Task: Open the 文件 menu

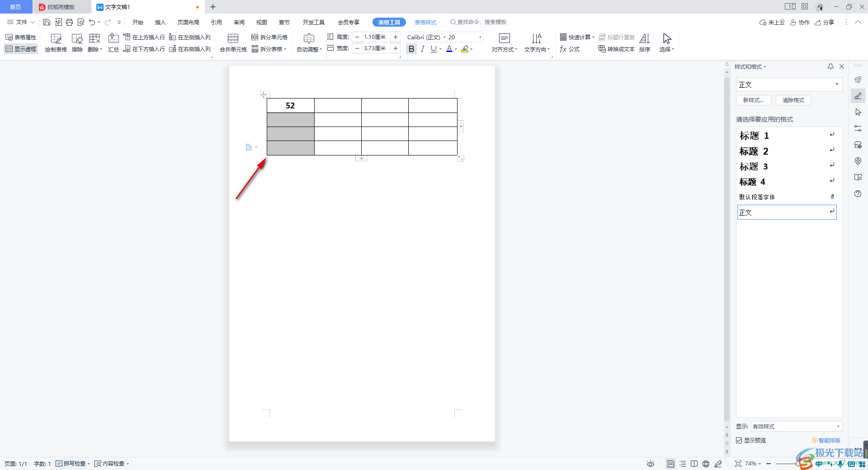Action: pos(21,22)
